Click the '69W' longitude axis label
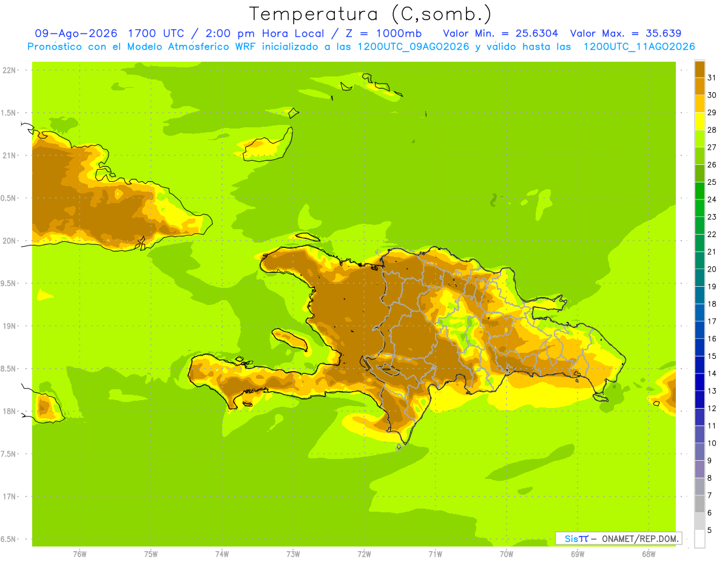 click(578, 554)
